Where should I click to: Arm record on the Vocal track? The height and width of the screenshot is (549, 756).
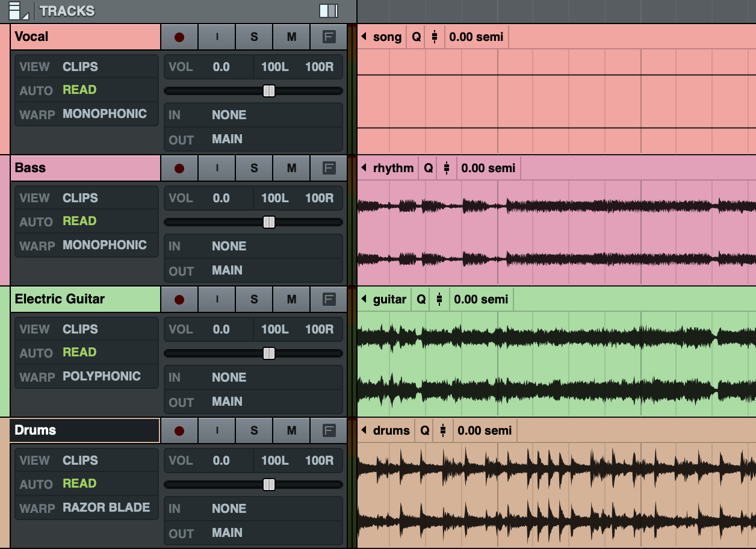pos(179,37)
